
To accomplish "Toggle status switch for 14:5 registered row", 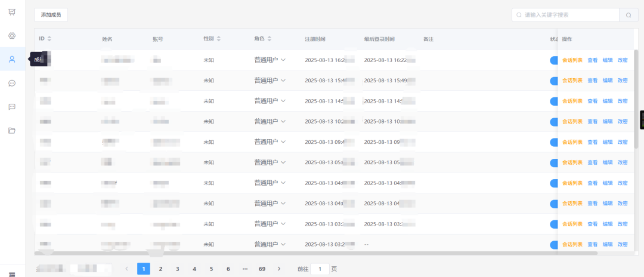I will click(553, 101).
